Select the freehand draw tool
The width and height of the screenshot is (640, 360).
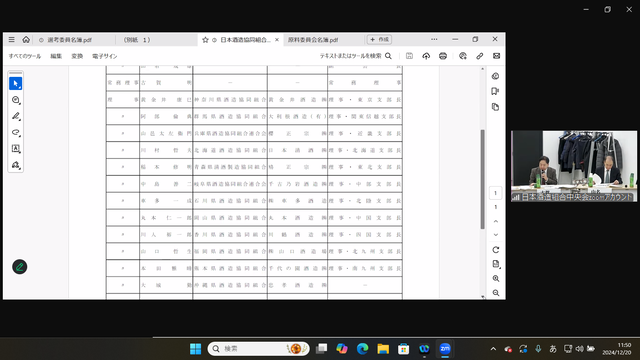[x=16, y=132]
